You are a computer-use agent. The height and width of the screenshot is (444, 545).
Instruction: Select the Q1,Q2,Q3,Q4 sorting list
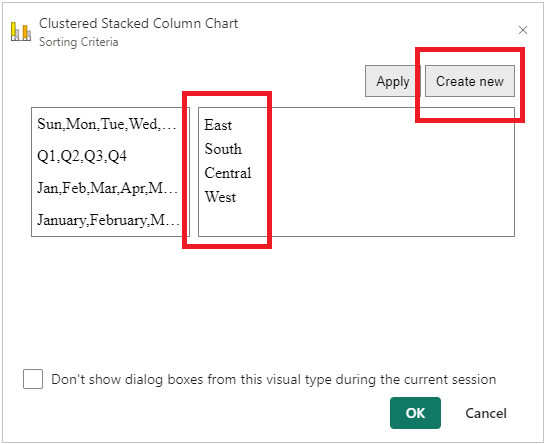coord(82,156)
